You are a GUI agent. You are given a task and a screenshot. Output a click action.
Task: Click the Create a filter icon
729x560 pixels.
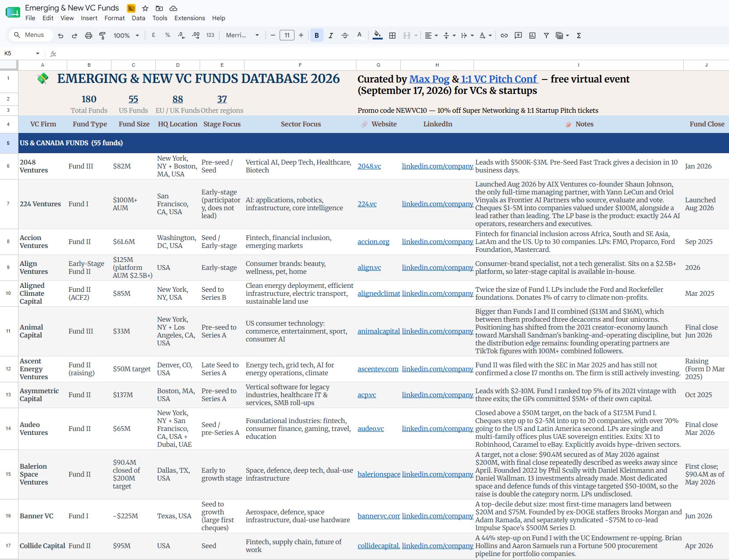click(x=546, y=36)
